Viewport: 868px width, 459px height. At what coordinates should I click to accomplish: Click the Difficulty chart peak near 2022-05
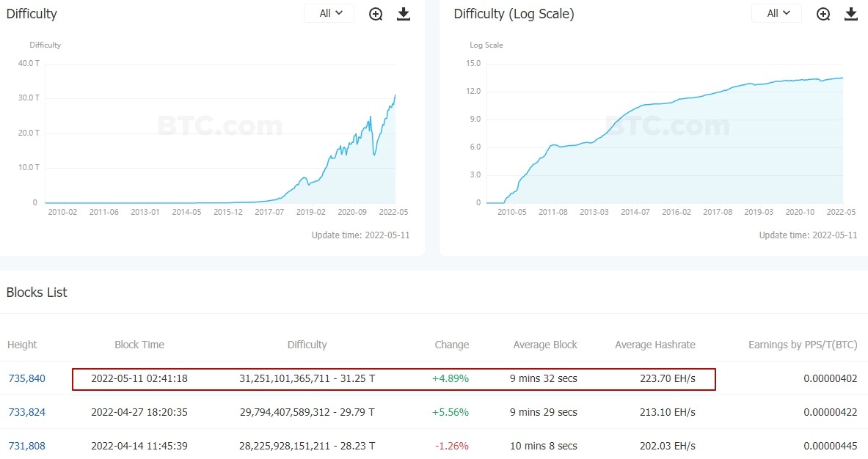coord(395,95)
